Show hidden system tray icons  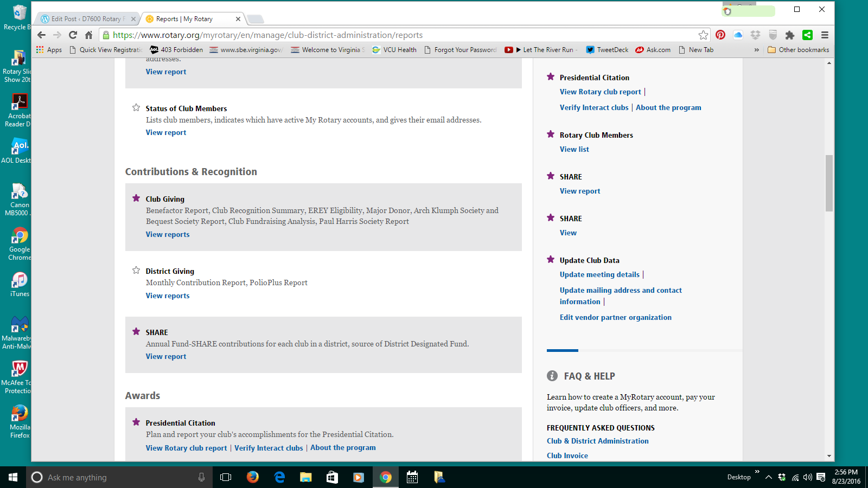coord(768,477)
